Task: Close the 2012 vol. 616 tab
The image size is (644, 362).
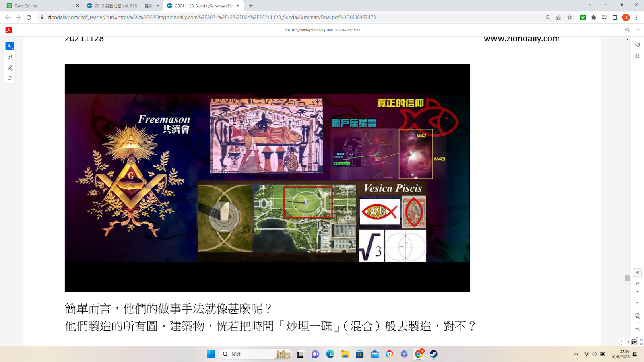Action: (158, 6)
